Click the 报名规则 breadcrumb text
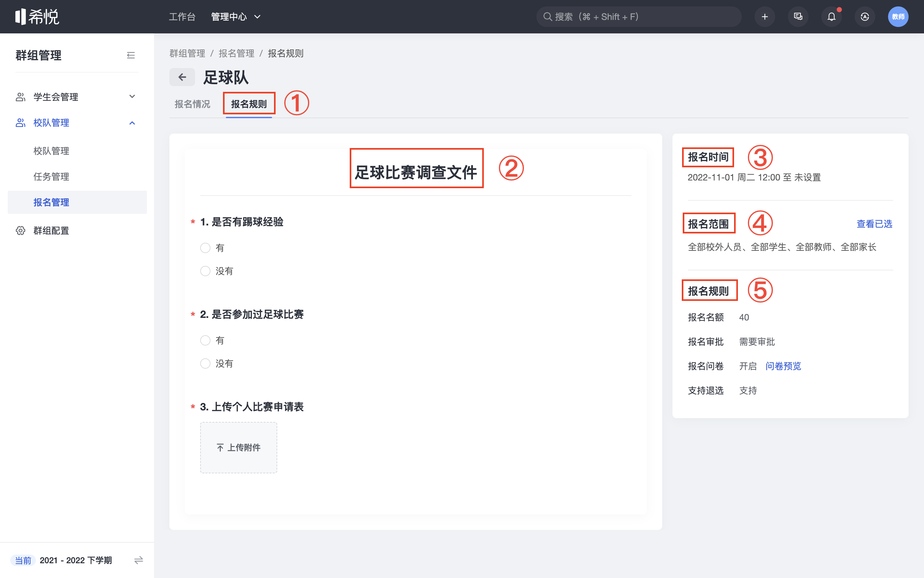This screenshot has width=924, height=578. tap(286, 53)
